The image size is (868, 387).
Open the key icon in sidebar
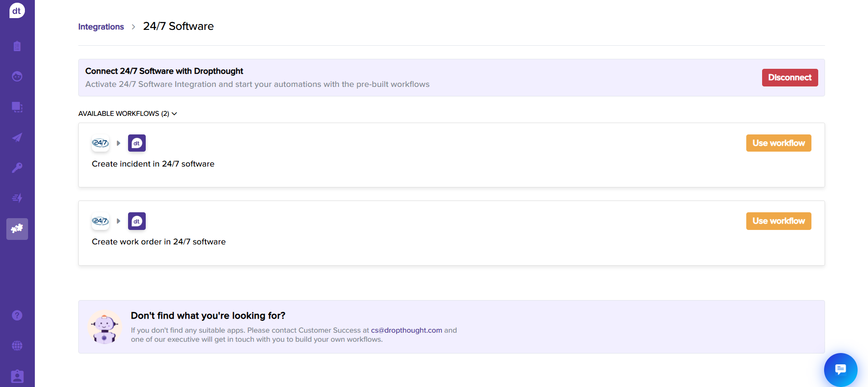(17, 168)
